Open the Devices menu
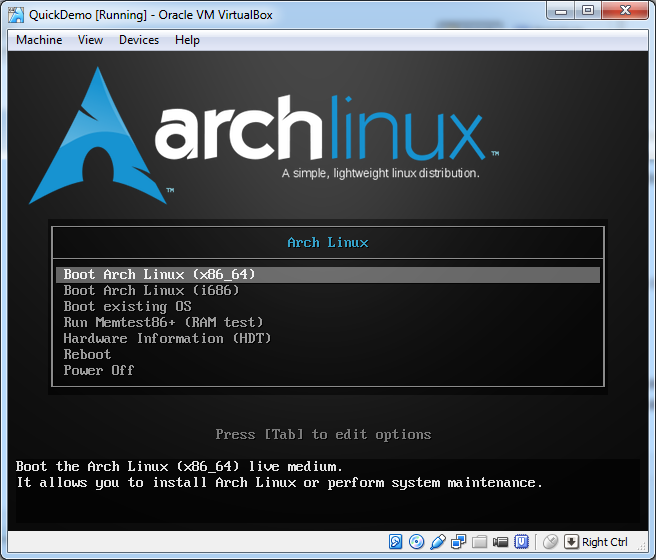The width and height of the screenshot is (656, 560). [x=139, y=40]
